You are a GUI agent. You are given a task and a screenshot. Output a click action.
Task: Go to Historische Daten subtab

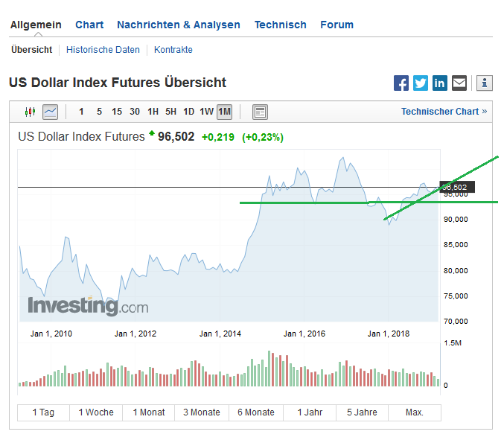[x=103, y=50]
